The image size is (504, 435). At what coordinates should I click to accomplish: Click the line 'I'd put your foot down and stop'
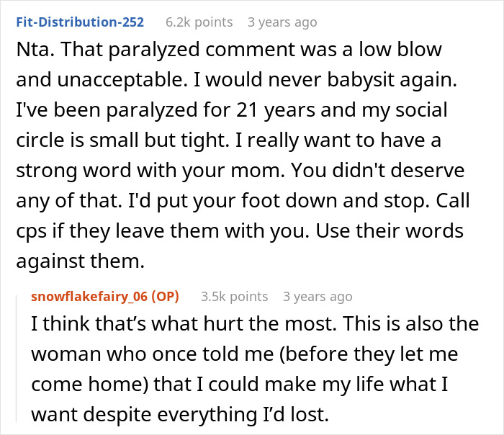pos(220,199)
